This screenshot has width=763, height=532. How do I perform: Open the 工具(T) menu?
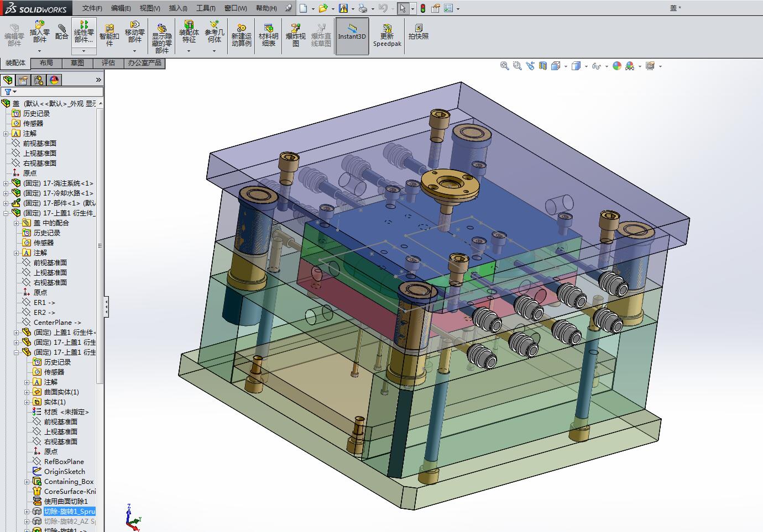tap(206, 8)
